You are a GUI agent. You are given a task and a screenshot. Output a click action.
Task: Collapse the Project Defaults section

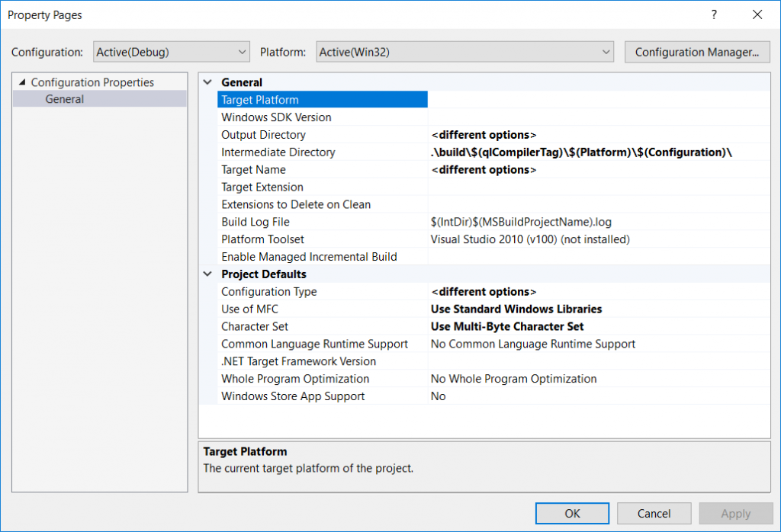(x=207, y=274)
